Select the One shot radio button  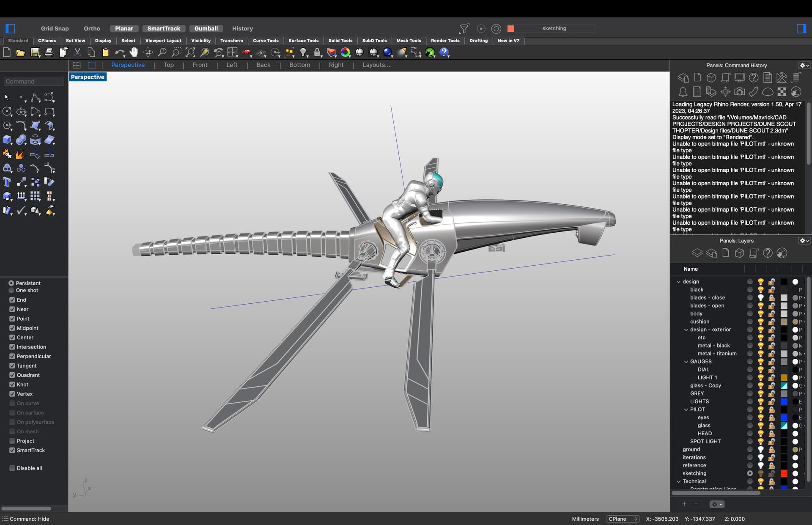pos(11,291)
